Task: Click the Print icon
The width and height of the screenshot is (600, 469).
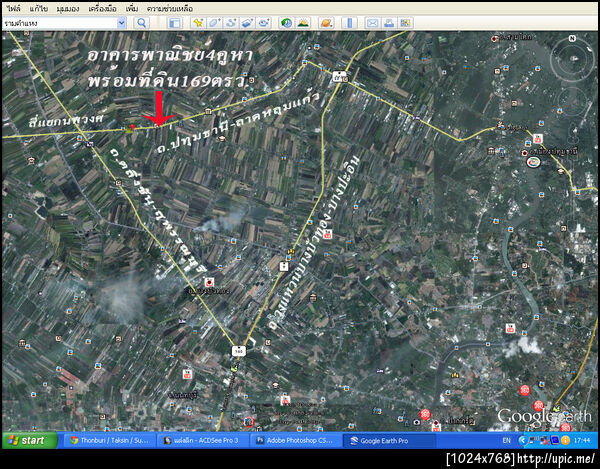Action: click(389, 23)
